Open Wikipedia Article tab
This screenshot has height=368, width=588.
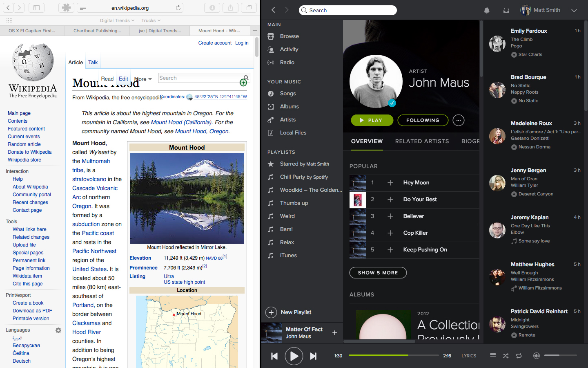76,63
